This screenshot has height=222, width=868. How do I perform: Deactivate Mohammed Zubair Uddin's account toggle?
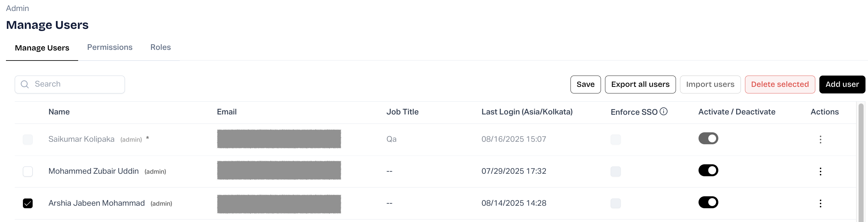click(708, 171)
